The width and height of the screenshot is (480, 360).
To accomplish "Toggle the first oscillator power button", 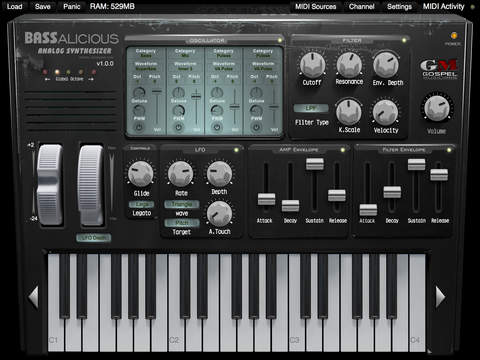I will (x=139, y=127).
